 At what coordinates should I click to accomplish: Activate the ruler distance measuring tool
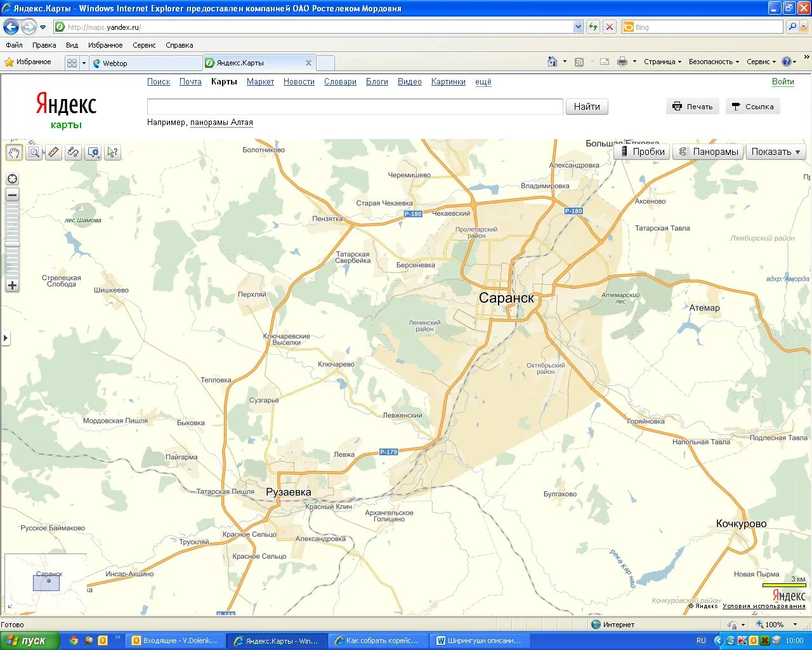pos(53,152)
